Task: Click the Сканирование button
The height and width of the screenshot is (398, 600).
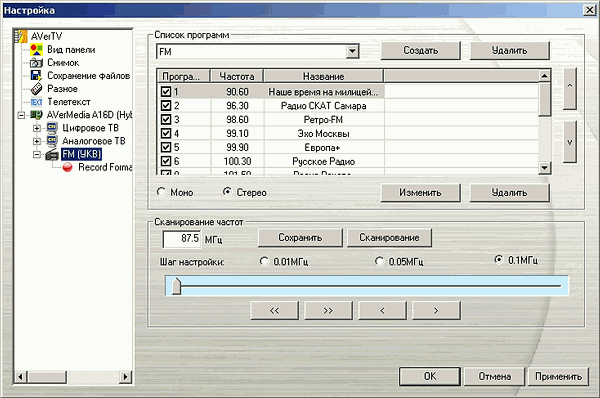Action: [x=389, y=238]
